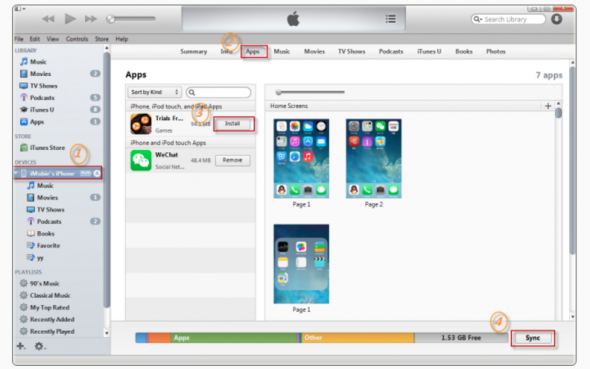The image size is (590, 369).
Task: Click the Other segment in capacity bar
Action: 357,338
